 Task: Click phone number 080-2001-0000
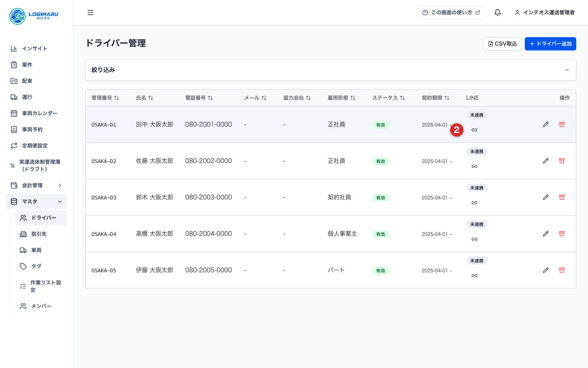(x=208, y=124)
